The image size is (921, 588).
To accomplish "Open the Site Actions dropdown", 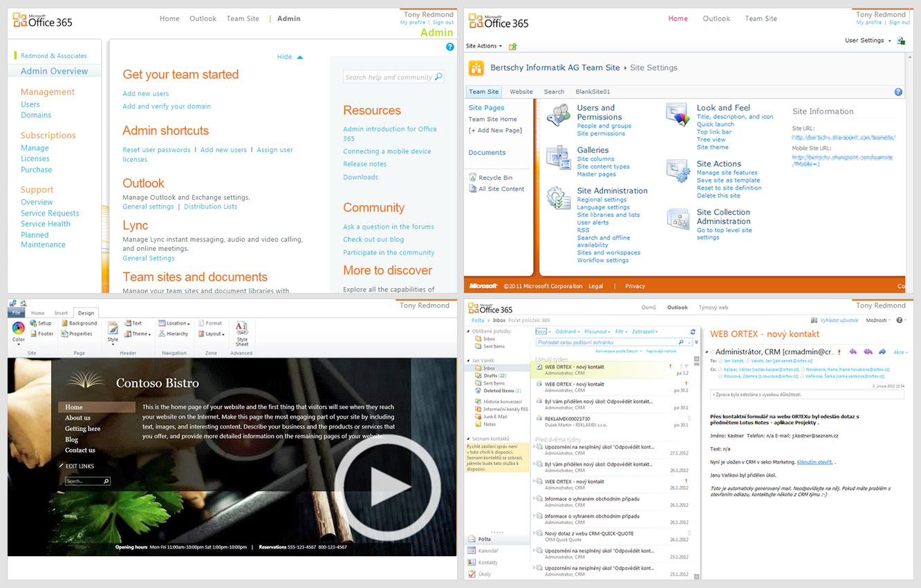I will click(483, 46).
